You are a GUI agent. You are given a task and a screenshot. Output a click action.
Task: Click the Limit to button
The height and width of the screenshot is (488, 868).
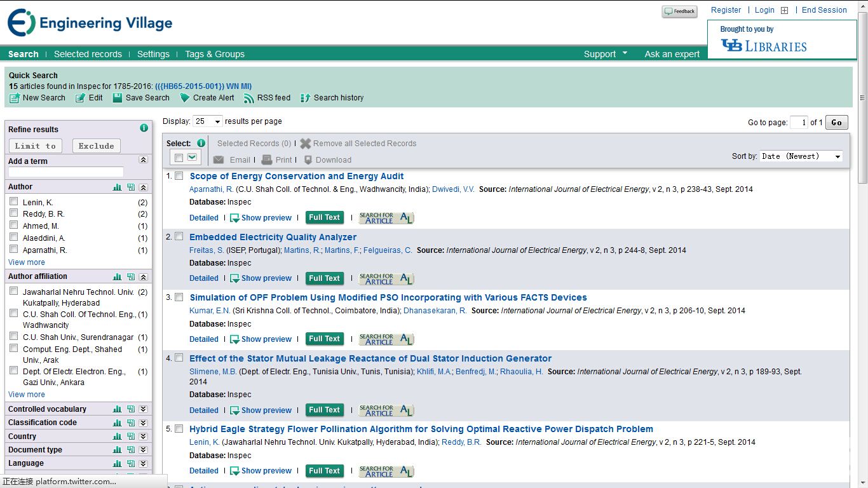pos(36,146)
